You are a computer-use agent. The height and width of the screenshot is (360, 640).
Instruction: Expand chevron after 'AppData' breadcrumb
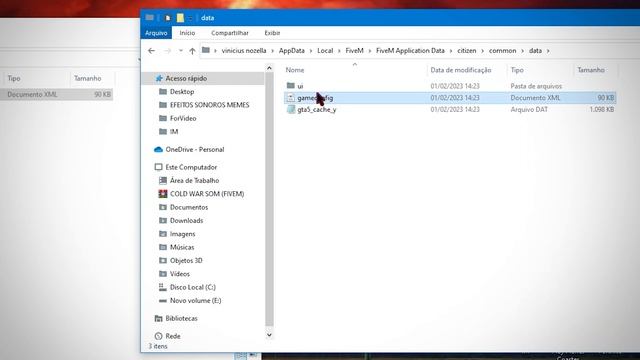click(x=311, y=51)
